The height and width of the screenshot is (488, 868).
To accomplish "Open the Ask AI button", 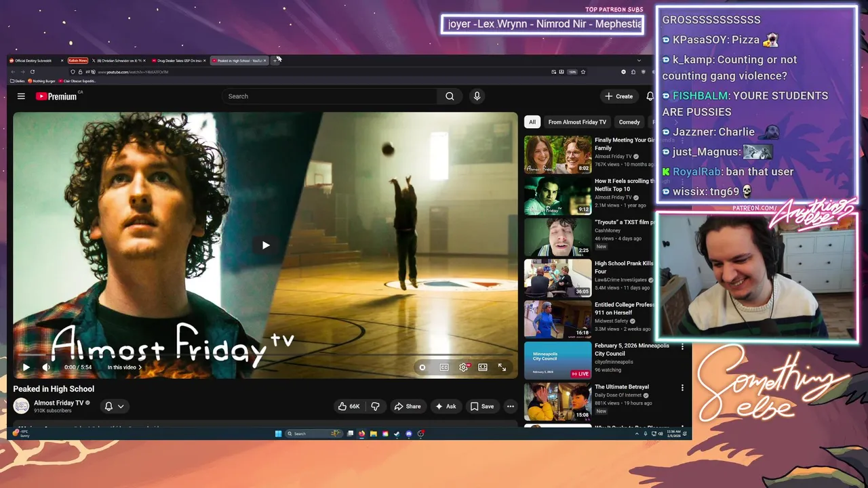I will pos(446,406).
